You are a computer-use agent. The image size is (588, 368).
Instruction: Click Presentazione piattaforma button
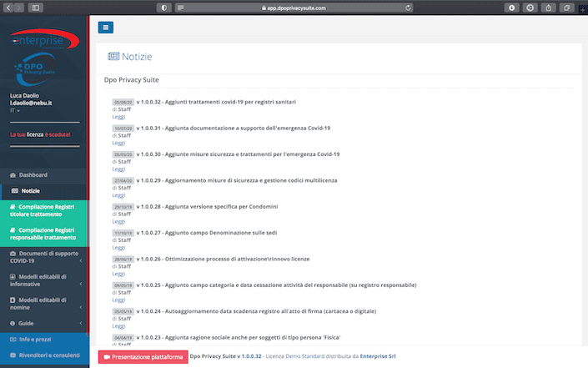(143, 357)
